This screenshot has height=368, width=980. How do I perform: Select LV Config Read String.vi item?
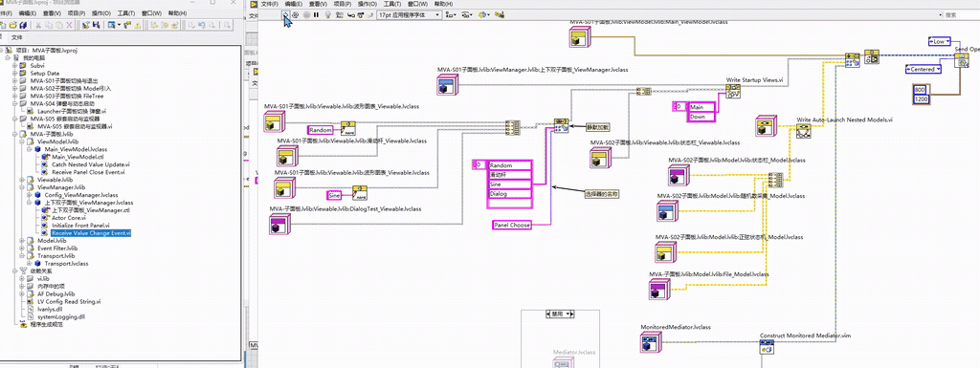pyautogui.click(x=69, y=301)
